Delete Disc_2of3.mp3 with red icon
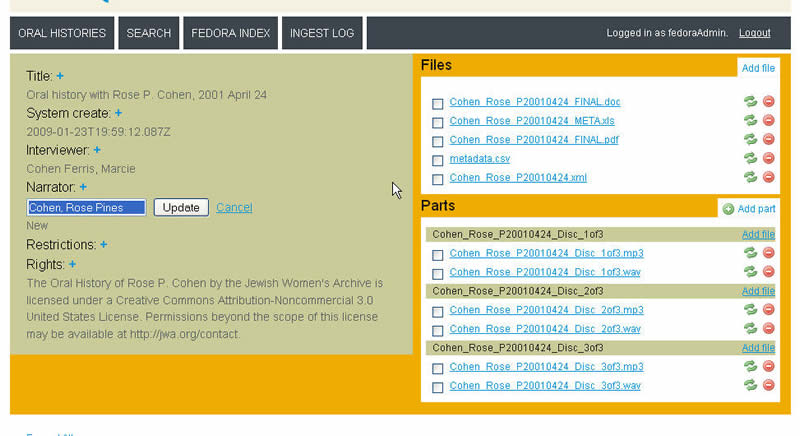Viewport: 800px width, 436px height. 768,309
